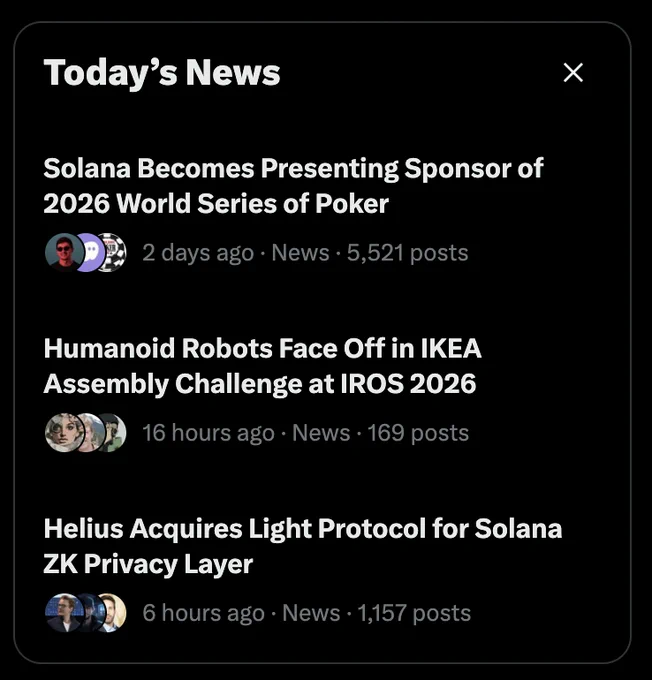Click the '2 days ago' timestamp
The height and width of the screenshot is (680, 652).
click(198, 253)
